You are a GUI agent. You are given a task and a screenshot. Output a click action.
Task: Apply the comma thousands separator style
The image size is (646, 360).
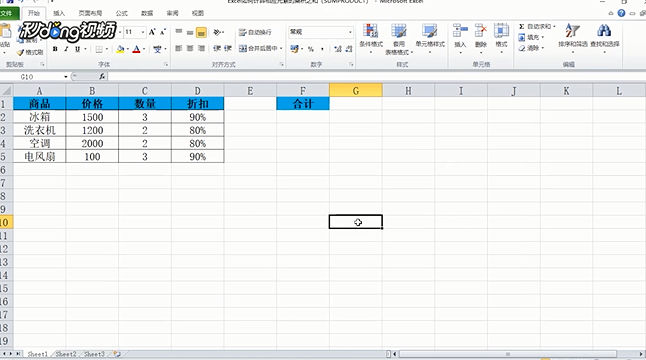[322, 49]
